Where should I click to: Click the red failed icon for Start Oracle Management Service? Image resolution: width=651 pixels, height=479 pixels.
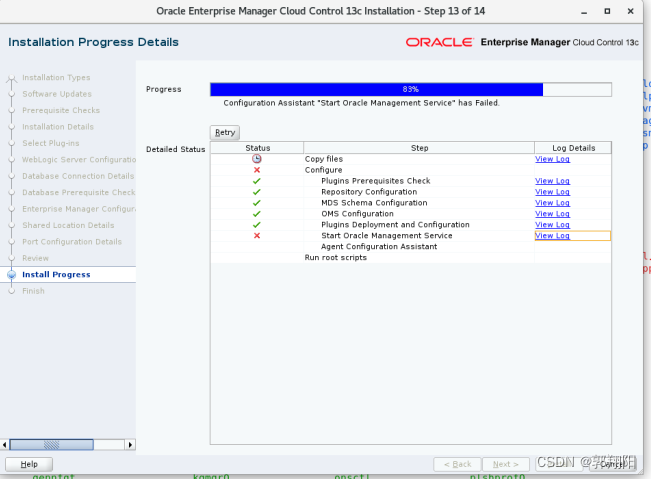257,235
